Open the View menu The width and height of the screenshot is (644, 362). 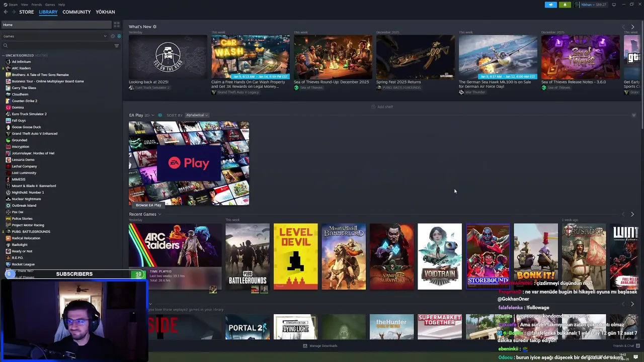pos(24,5)
